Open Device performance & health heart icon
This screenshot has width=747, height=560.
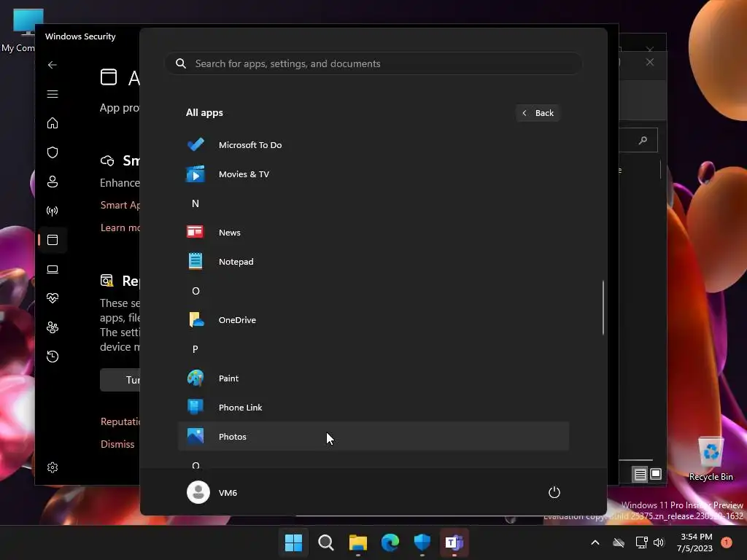(x=53, y=298)
